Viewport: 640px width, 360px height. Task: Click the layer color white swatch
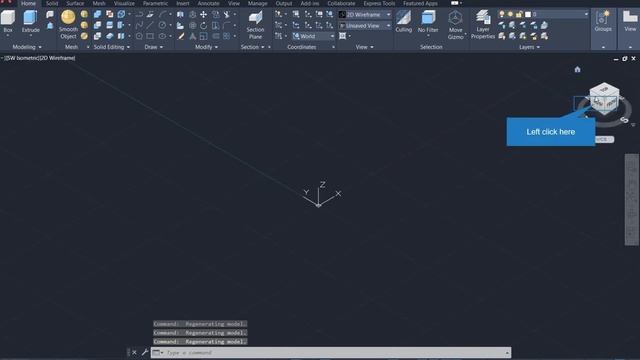click(528, 14)
